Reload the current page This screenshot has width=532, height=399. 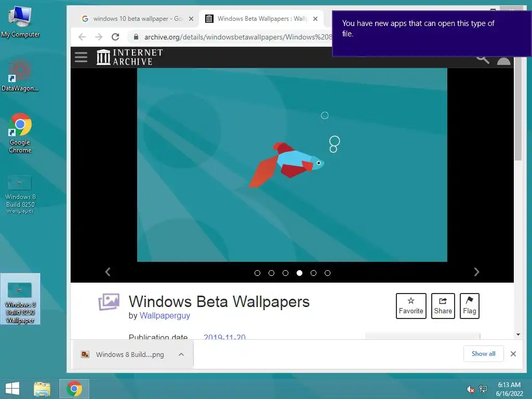(115, 37)
